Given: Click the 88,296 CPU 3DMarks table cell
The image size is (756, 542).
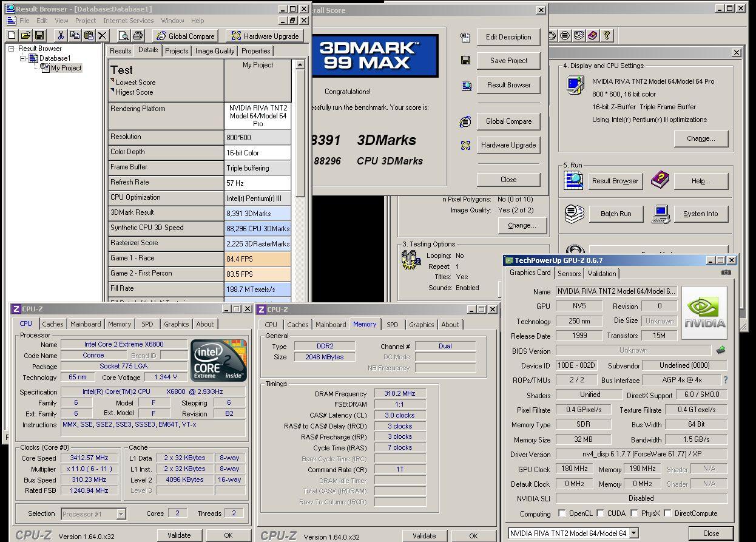Looking at the screenshot, I should click(x=258, y=228).
